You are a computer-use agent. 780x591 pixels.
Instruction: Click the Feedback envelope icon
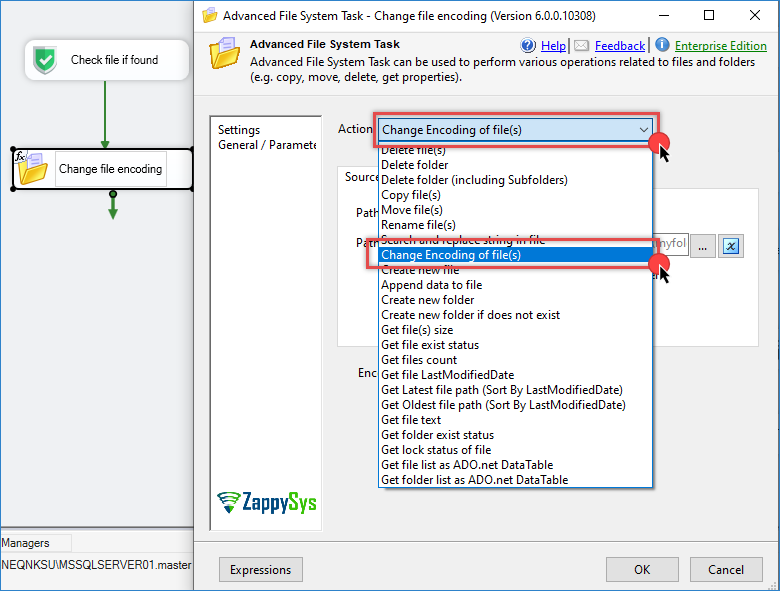581,46
